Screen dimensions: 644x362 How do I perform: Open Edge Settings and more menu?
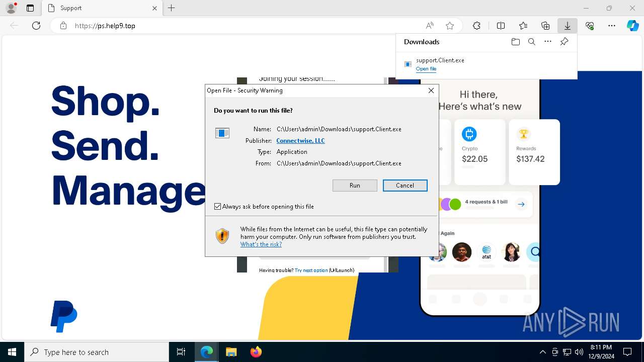click(612, 26)
